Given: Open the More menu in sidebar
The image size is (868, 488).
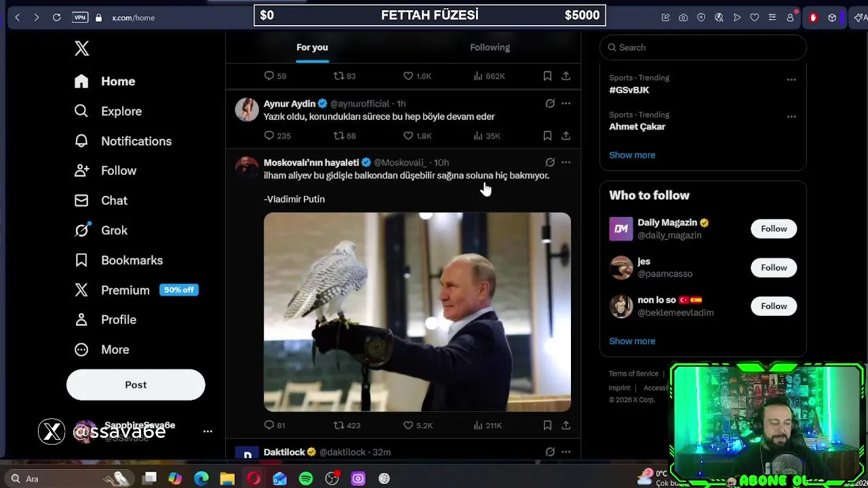Looking at the screenshot, I should [101, 350].
